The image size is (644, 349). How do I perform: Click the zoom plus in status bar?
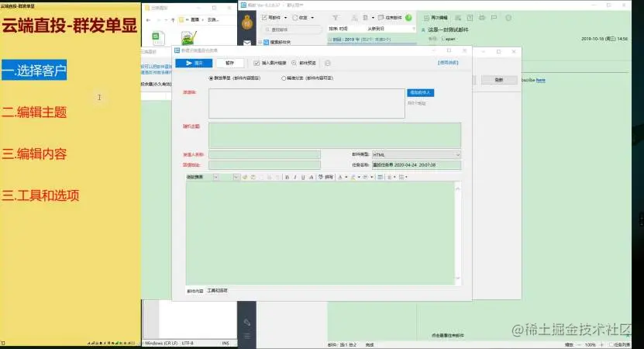(601, 344)
